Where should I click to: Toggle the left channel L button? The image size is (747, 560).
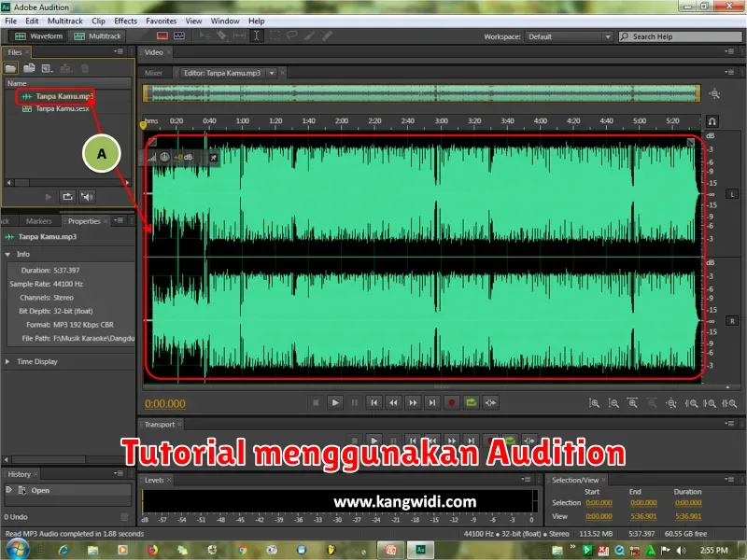pos(732,194)
